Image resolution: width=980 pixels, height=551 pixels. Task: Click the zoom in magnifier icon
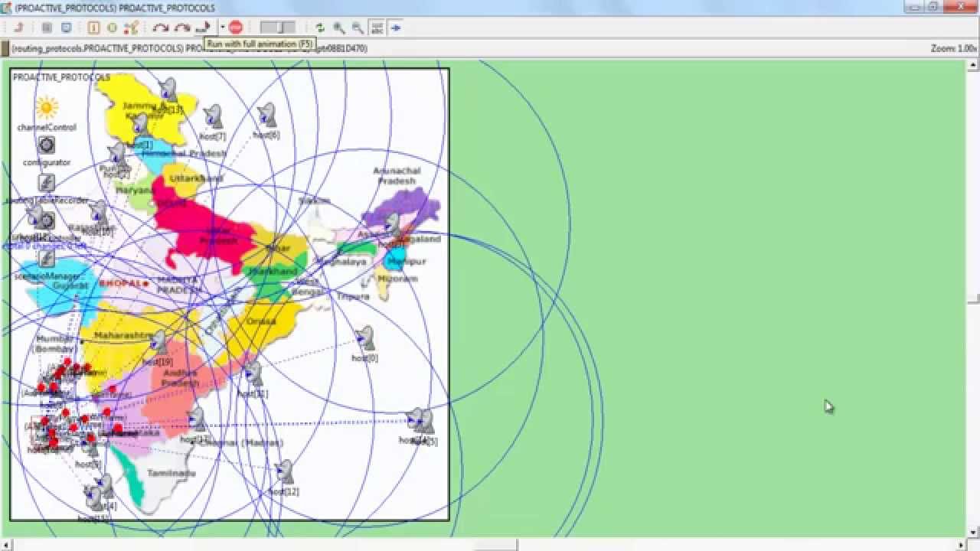pos(339,28)
